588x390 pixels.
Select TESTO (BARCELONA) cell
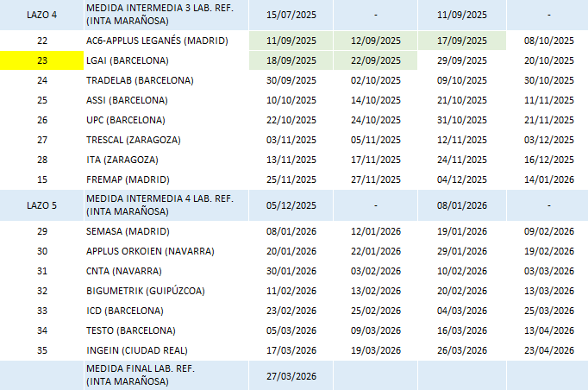(x=166, y=331)
